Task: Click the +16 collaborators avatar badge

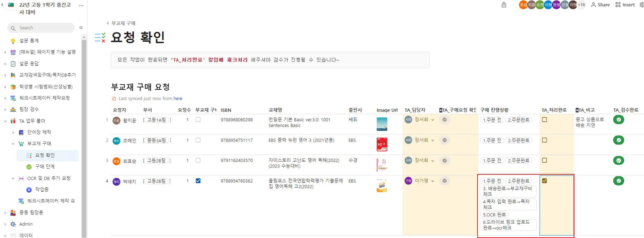Action: tap(581, 5)
